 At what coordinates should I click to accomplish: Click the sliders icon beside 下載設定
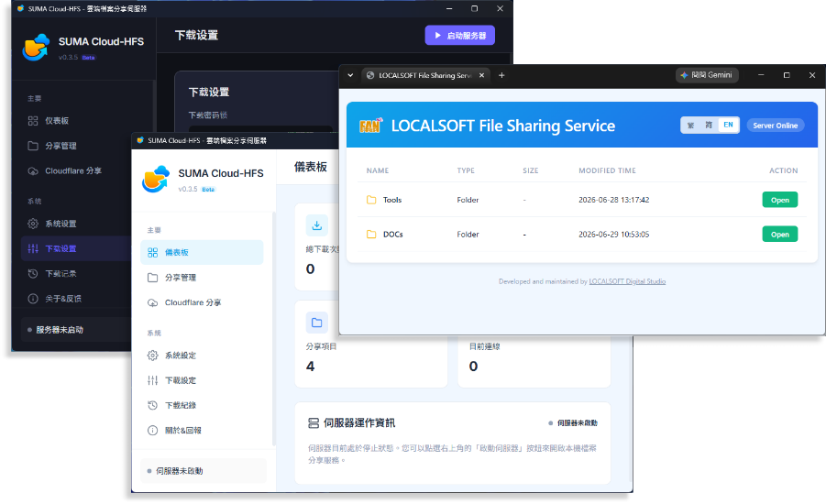(x=153, y=380)
